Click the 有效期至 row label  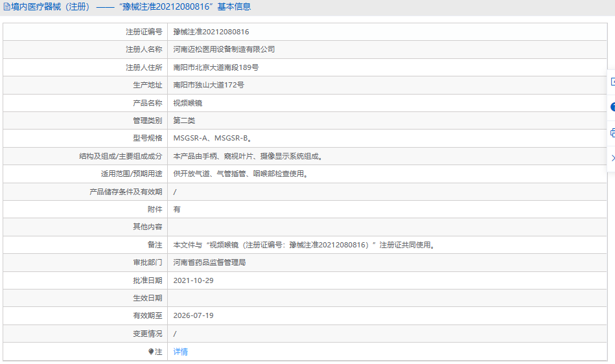pyautogui.click(x=148, y=315)
